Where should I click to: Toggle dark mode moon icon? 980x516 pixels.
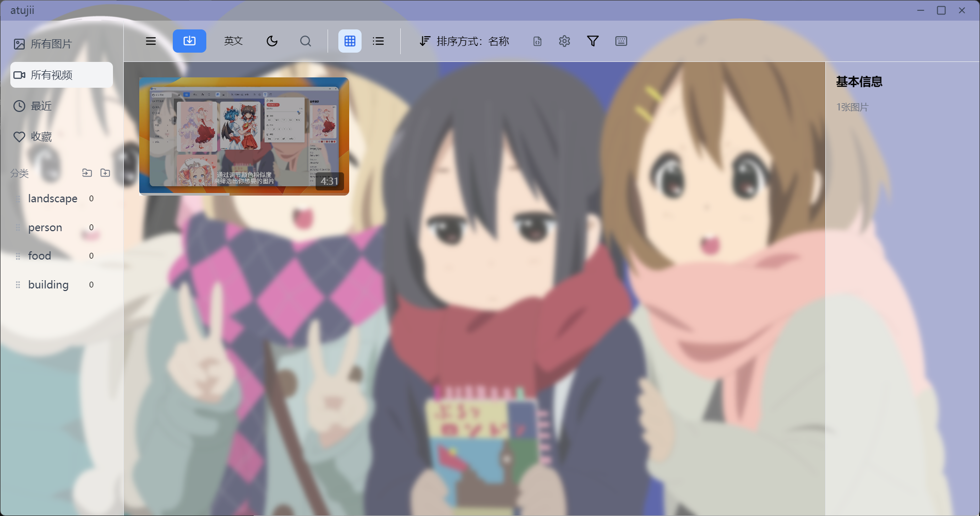coord(272,41)
